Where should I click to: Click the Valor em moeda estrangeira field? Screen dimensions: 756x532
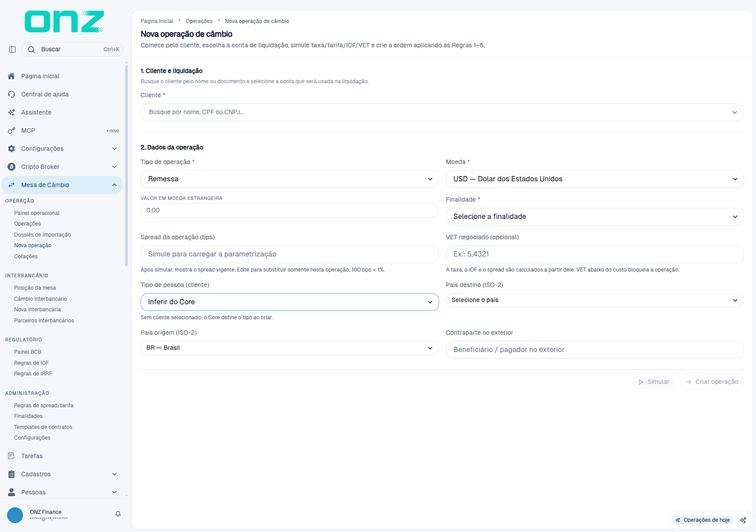[x=290, y=211]
